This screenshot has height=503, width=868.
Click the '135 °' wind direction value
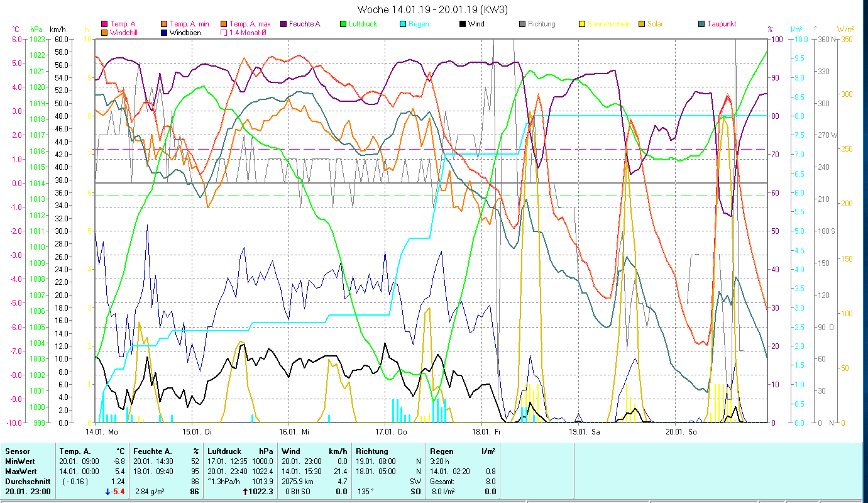tap(366, 492)
